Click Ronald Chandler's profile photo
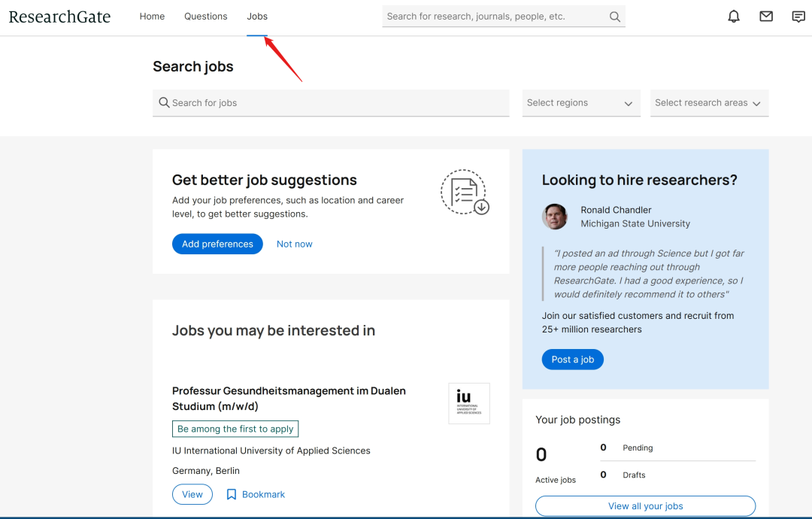This screenshot has width=812, height=519. (x=555, y=217)
